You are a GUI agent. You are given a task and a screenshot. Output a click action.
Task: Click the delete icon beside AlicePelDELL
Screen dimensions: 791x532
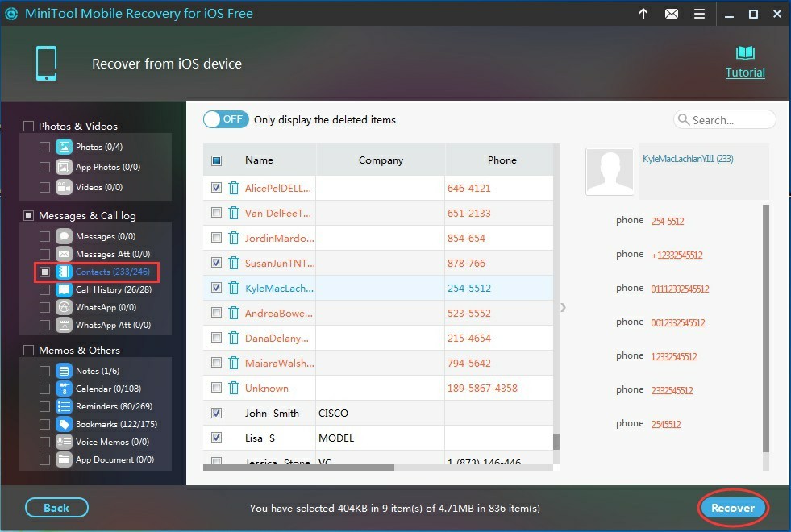[234, 188]
